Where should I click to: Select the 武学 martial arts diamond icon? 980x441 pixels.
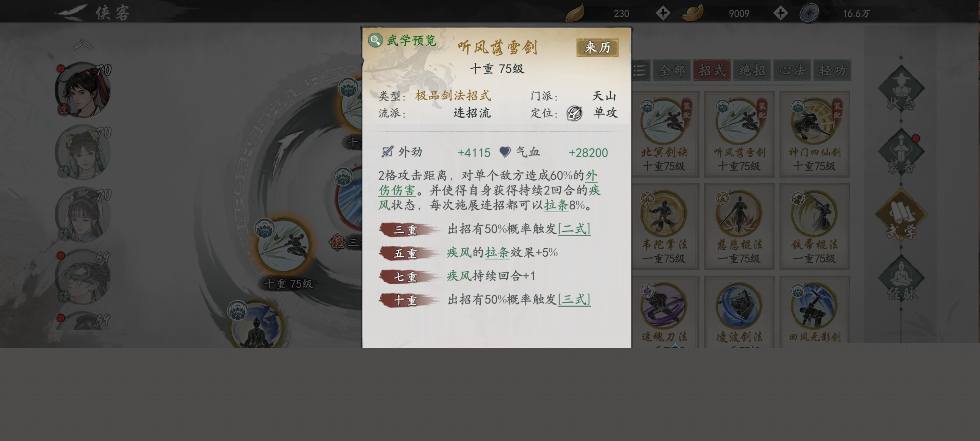point(901,215)
